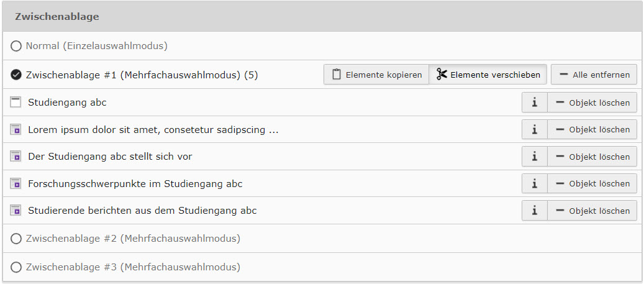
Task: Switch to Zwischenablage #3 clipboard
Action: pos(16,267)
